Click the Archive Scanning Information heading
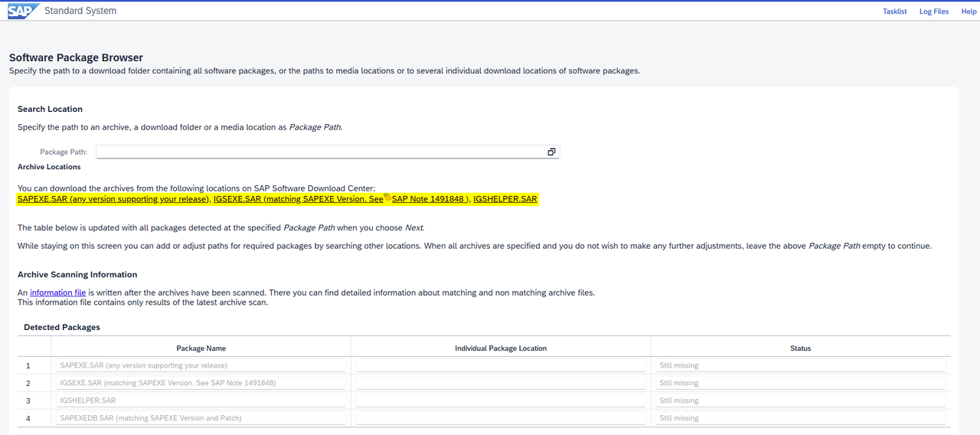 click(77, 274)
